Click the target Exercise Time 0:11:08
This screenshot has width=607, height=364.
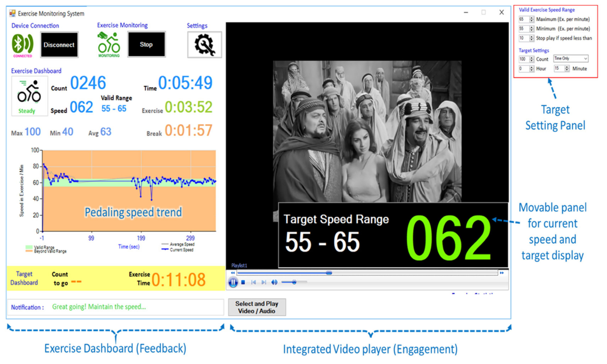point(178,280)
